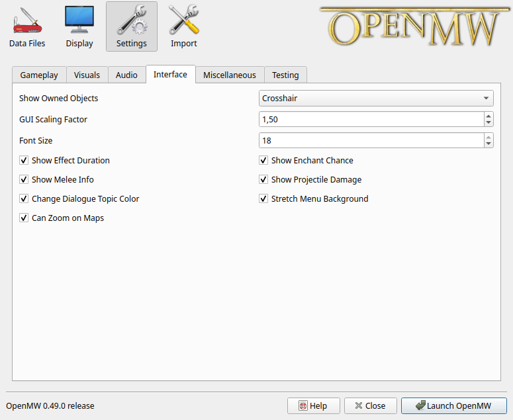Open the Display section
The width and height of the screenshot is (513, 420).
[79, 27]
